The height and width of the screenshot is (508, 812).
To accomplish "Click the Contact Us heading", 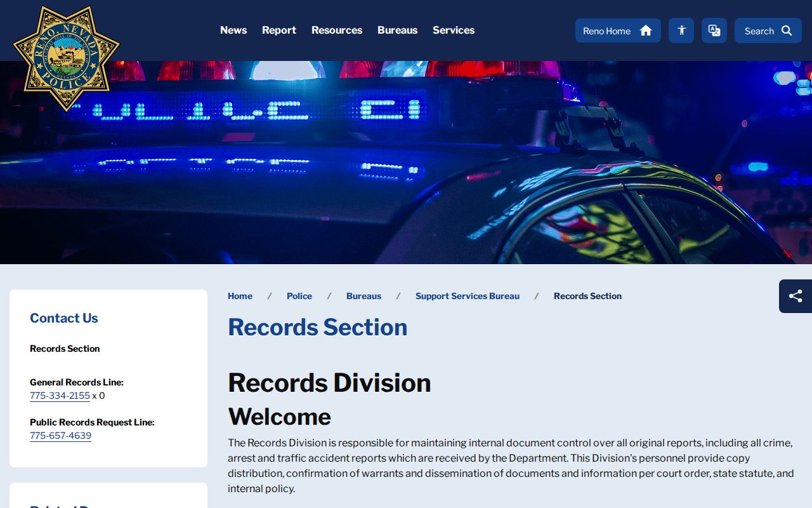I will [x=64, y=318].
